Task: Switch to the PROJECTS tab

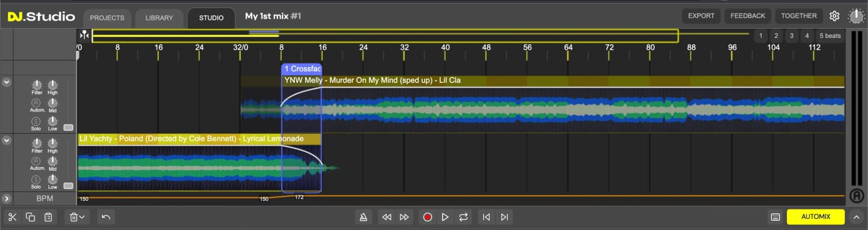Action: coord(107,18)
